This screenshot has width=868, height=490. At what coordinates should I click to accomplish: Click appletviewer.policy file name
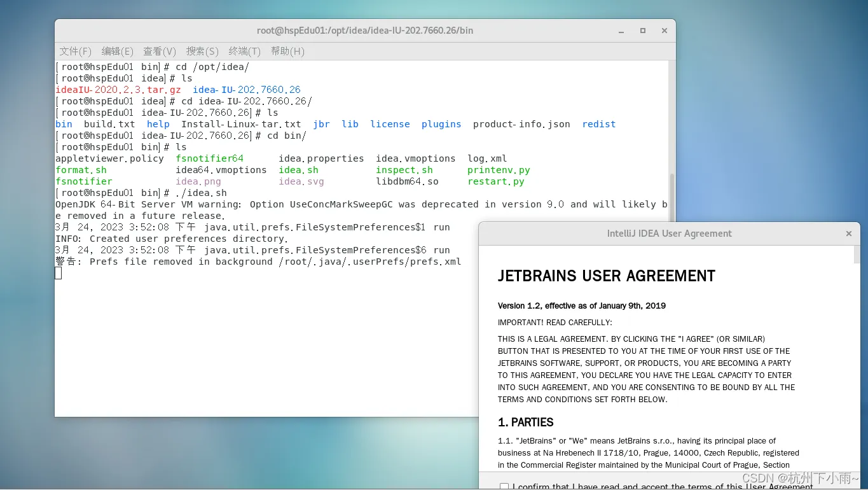(109, 158)
